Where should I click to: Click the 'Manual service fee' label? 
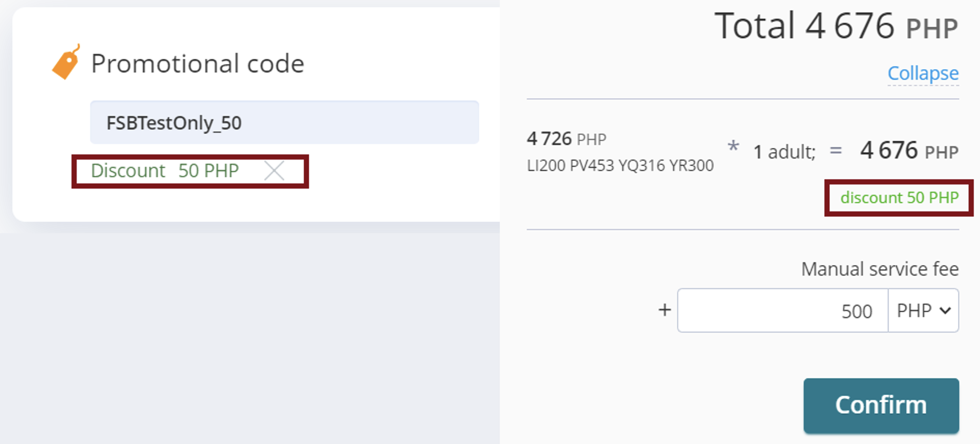880,269
